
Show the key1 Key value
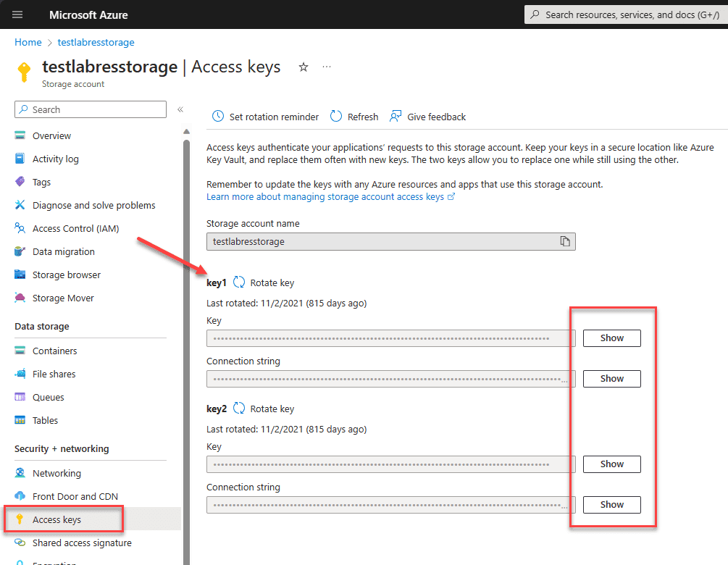(x=611, y=338)
